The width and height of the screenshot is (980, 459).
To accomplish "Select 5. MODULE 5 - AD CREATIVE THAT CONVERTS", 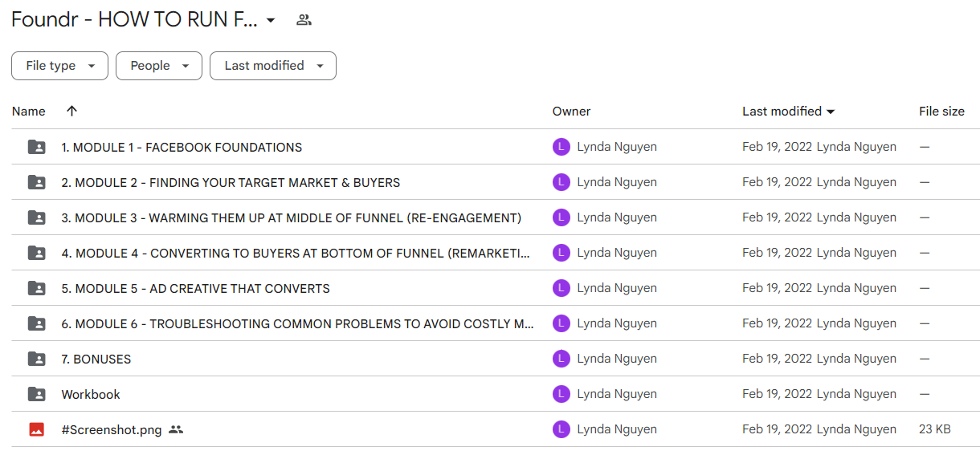I will point(195,289).
